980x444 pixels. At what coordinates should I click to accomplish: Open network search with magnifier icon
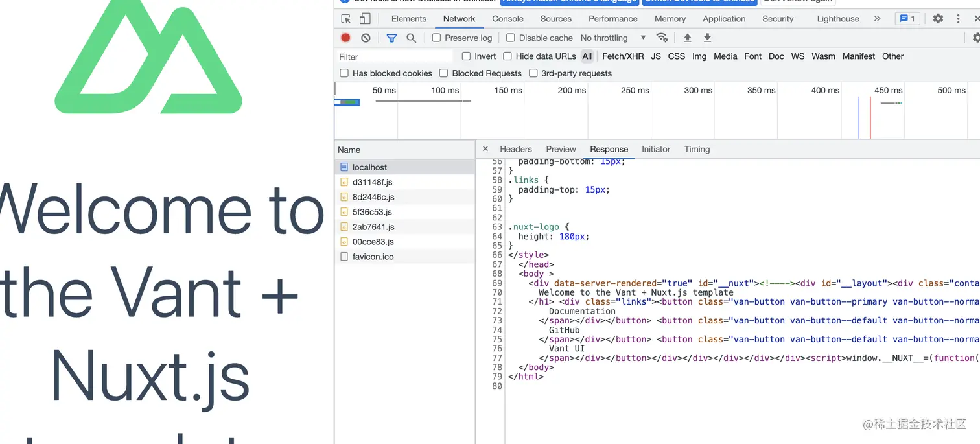coord(411,38)
